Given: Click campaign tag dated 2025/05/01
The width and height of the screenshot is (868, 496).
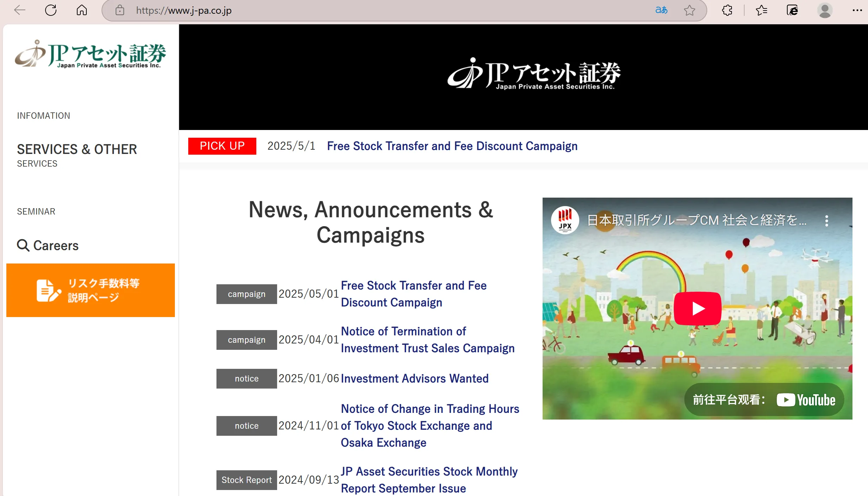Looking at the screenshot, I should 246,294.
